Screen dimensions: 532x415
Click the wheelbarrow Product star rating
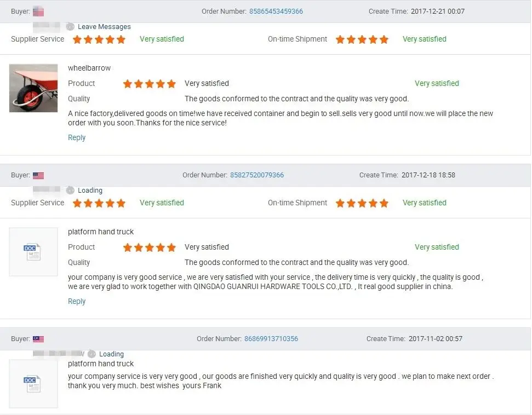coord(150,84)
